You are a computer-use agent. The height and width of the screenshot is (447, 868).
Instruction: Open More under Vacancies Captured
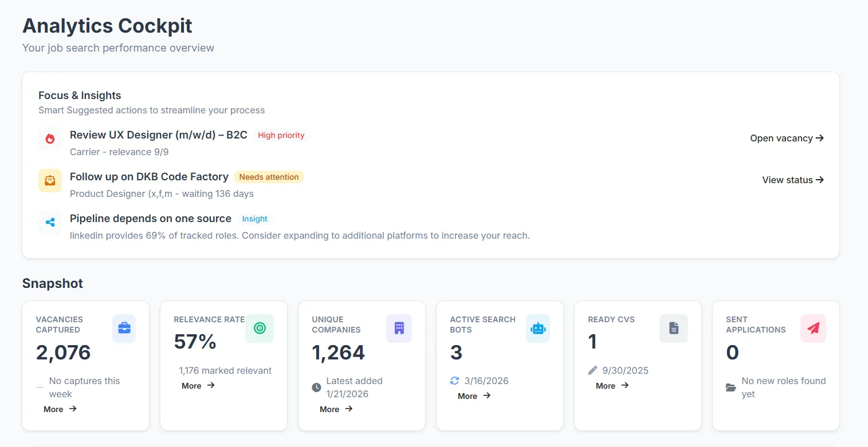60,409
